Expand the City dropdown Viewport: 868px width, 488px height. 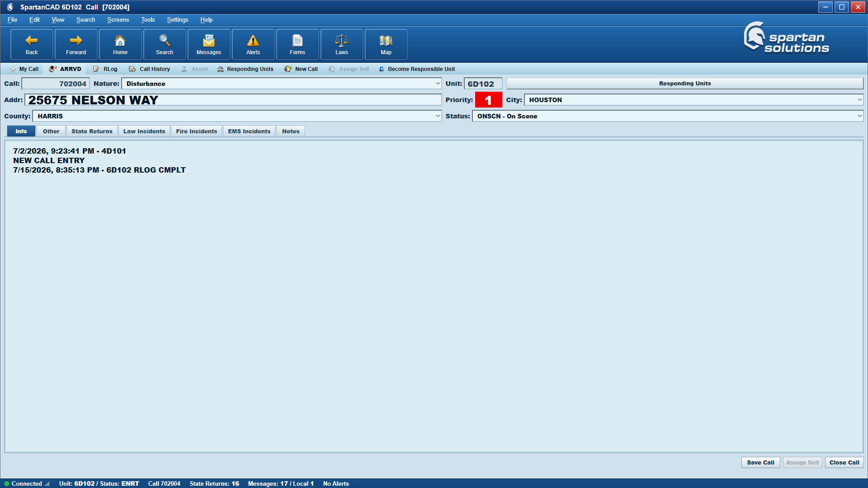(859, 100)
